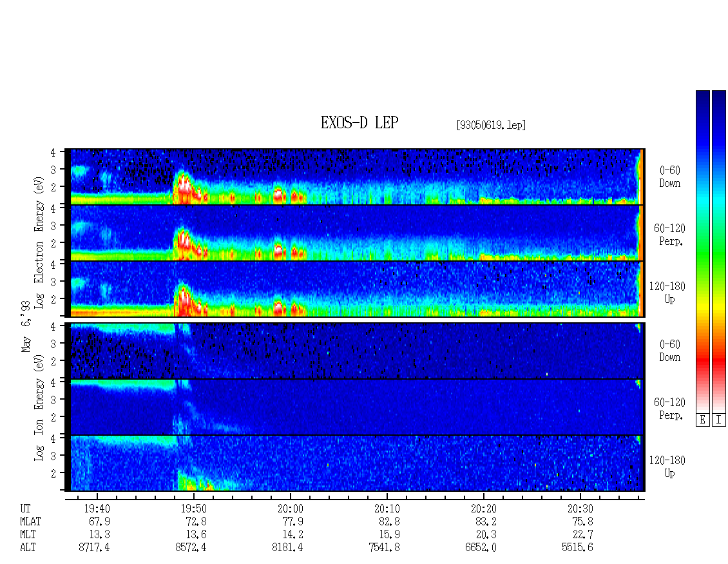Click the MLT value 14.2
This screenshot has height=564, width=728.
click(292, 535)
